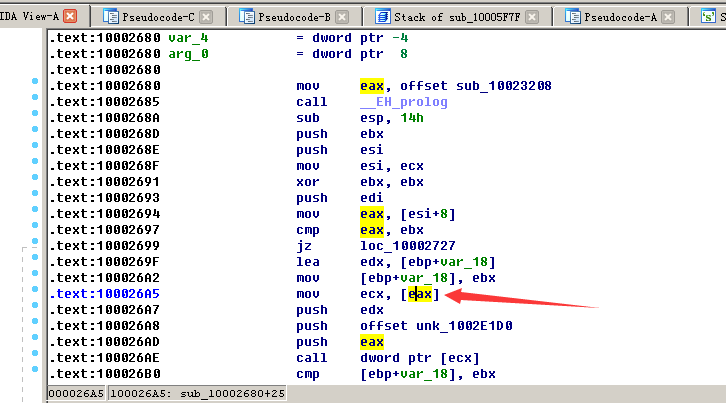
Task: Close the Pseudocode-B tab
Action: coord(343,17)
